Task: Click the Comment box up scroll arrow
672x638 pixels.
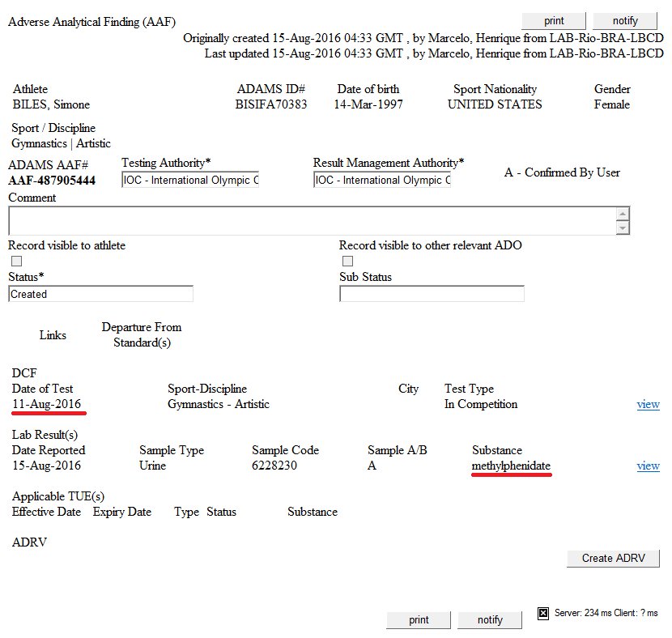Action: tap(623, 214)
